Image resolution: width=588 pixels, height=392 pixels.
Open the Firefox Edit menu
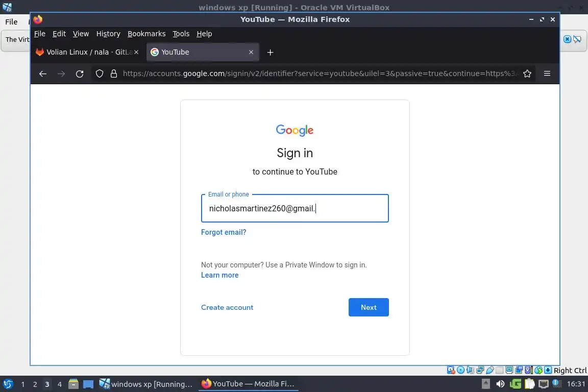[59, 34]
